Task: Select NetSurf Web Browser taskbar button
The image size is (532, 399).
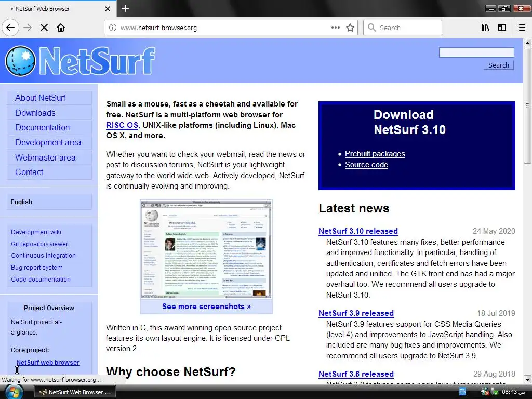Action: (75, 392)
